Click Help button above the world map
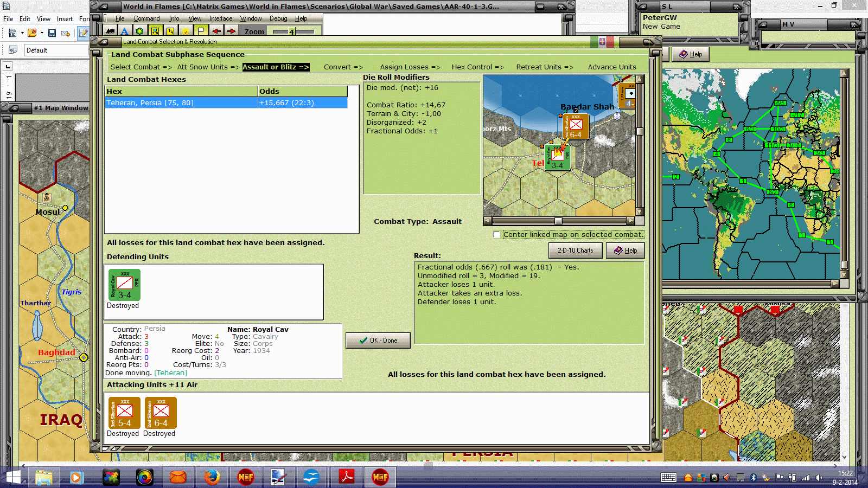The width and height of the screenshot is (868, 488). pyautogui.click(x=691, y=54)
